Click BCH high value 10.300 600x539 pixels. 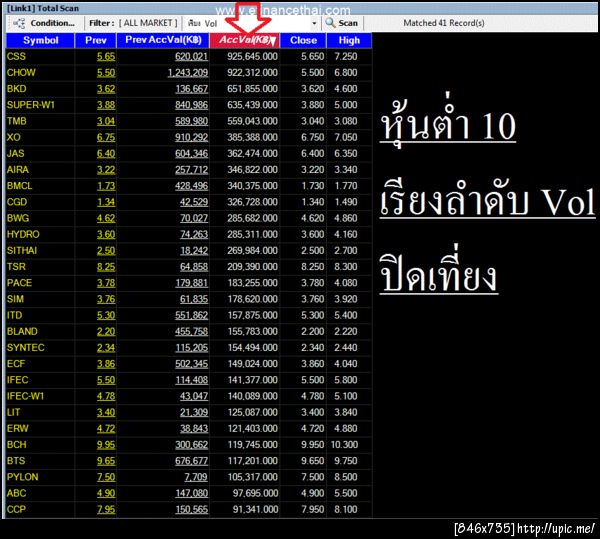[344, 445]
